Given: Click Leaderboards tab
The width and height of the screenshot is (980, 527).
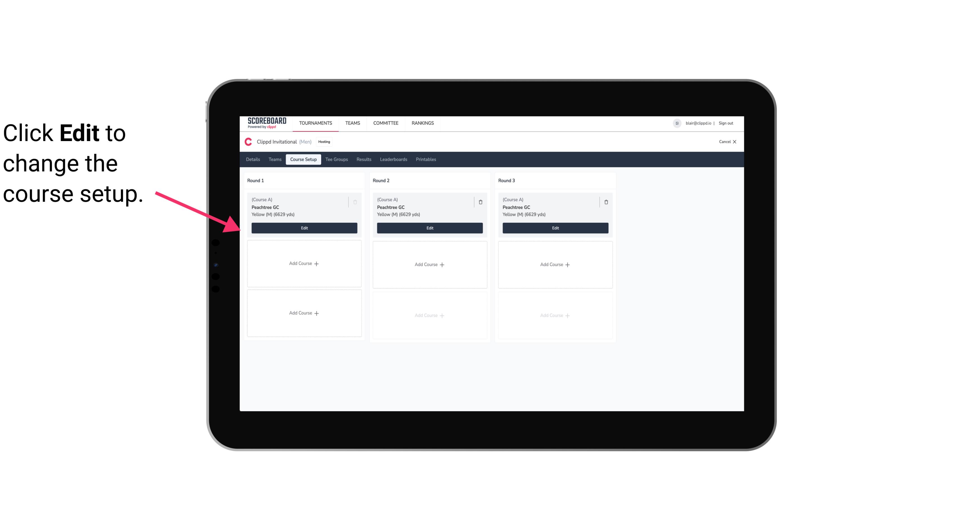Looking at the screenshot, I should pyautogui.click(x=394, y=160).
